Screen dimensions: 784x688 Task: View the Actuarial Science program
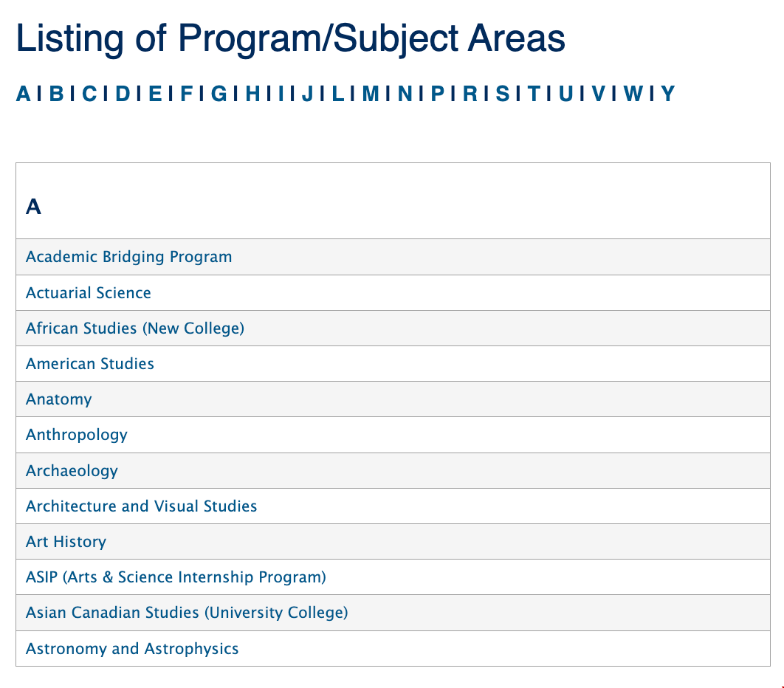point(88,292)
